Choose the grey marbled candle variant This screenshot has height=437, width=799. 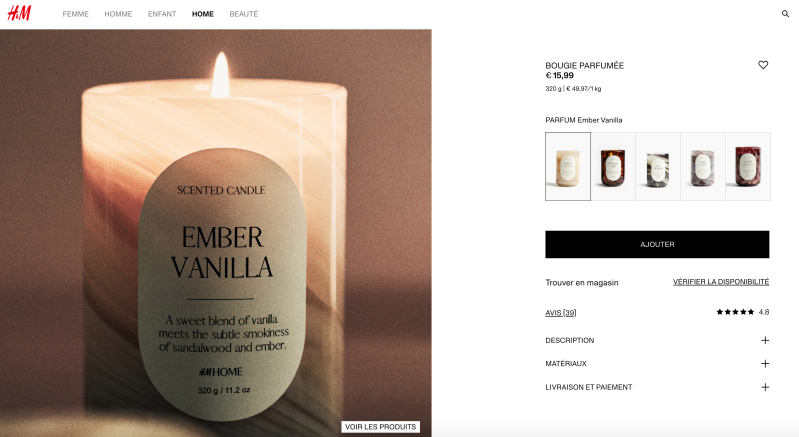pyautogui.click(x=658, y=167)
